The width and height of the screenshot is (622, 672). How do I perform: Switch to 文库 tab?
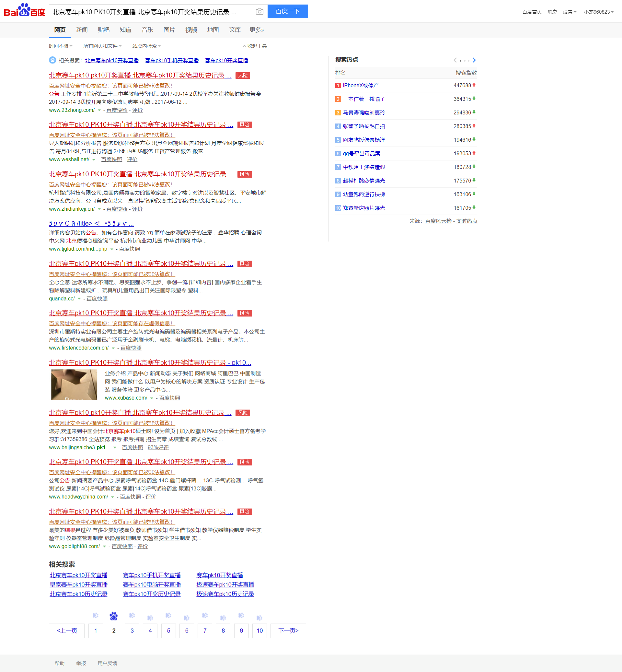(x=235, y=29)
